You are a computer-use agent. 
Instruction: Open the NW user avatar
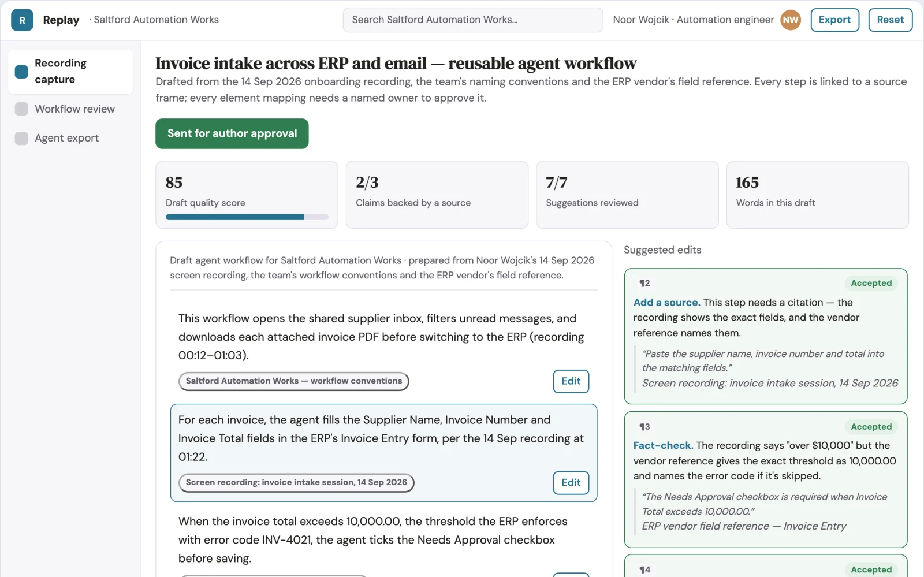point(791,20)
